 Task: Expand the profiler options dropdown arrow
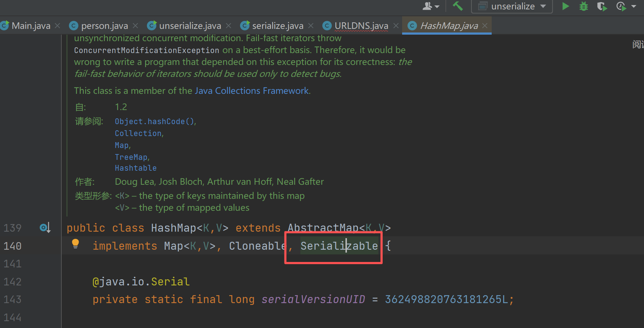[x=634, y=6]
